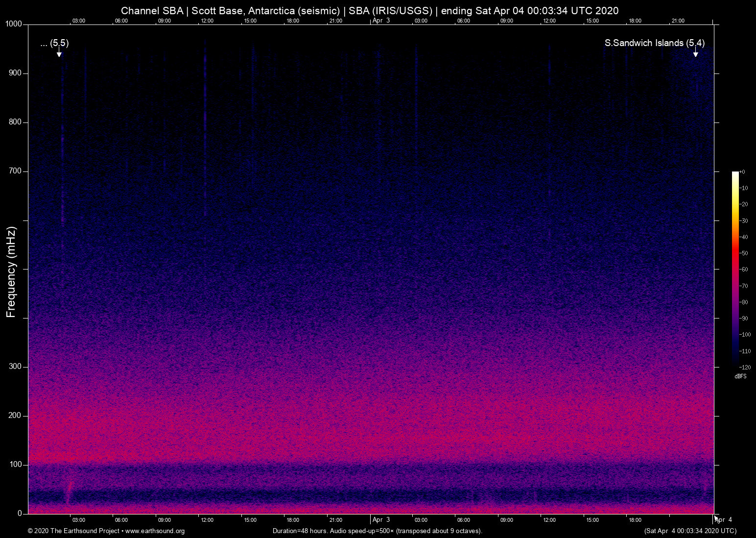Click the 'Apr 3' label on the top axis

click(x=381, y=21)
